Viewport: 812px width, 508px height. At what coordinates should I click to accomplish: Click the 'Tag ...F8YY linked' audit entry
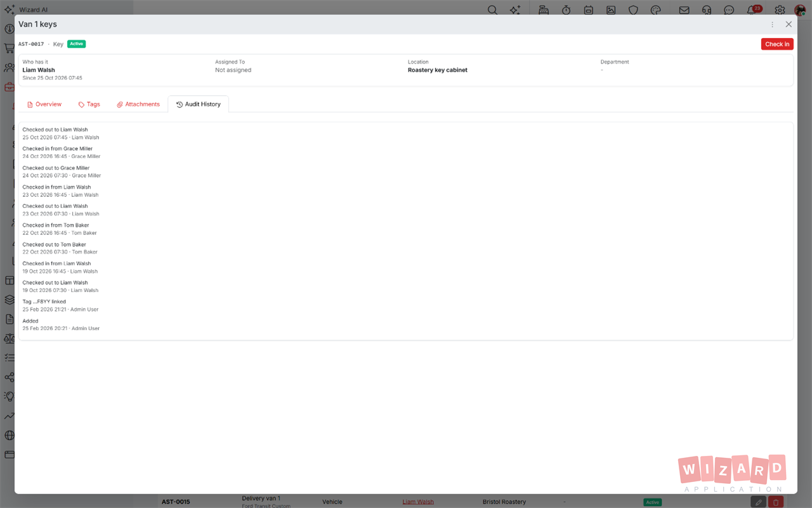click(44, 302)
